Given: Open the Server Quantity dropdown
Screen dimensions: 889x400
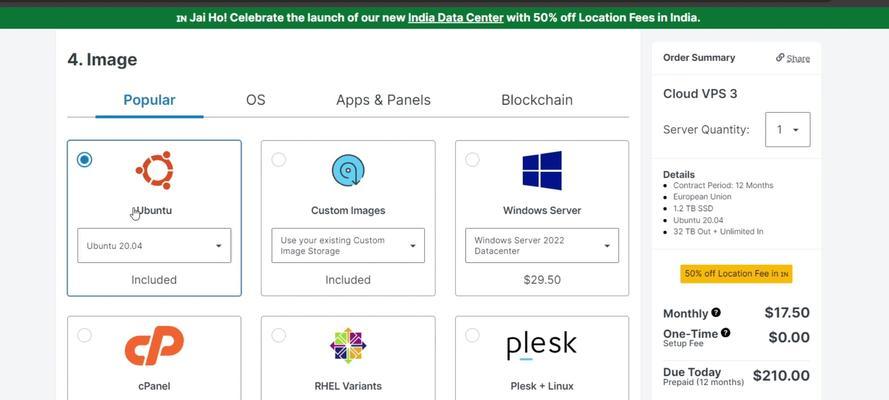Looking at the screenshot, I should coord(788,130).
